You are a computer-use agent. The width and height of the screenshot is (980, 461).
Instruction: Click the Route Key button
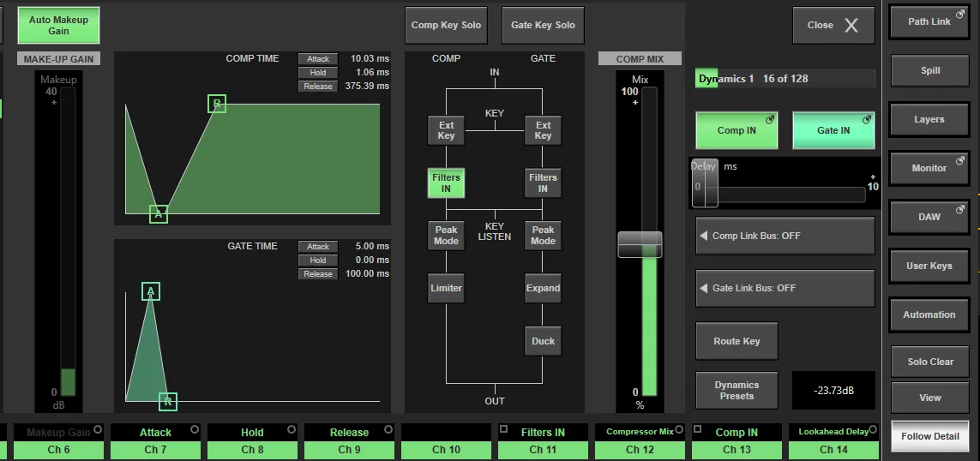(x=737, y=341)
